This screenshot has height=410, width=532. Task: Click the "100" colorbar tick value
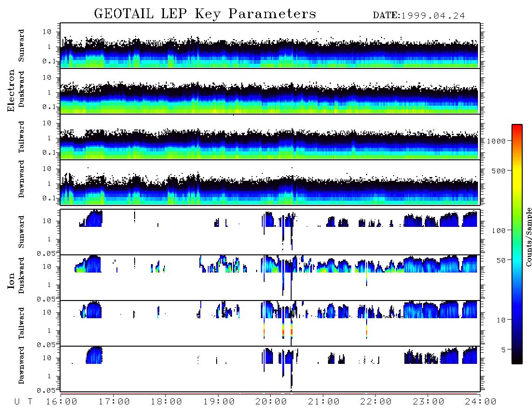coord(499,231)
